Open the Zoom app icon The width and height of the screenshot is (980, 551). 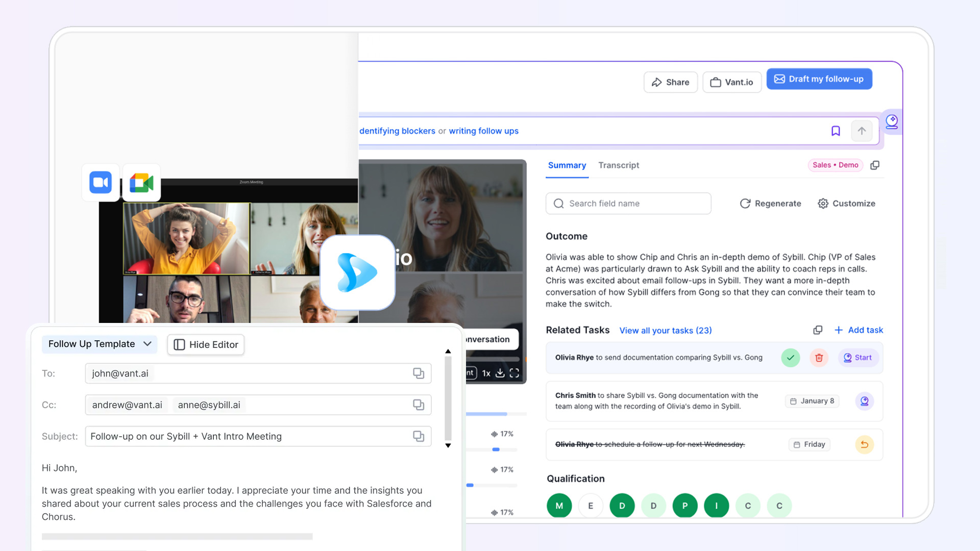pos(101,182)
